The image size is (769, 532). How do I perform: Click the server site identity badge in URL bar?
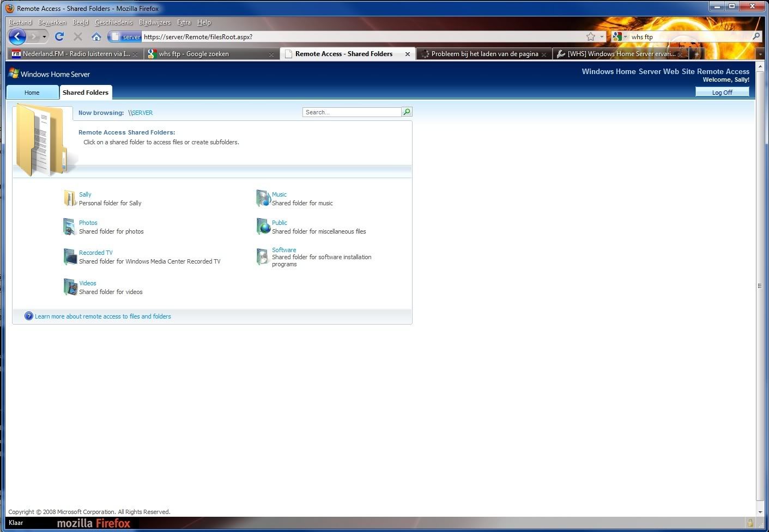125,36
